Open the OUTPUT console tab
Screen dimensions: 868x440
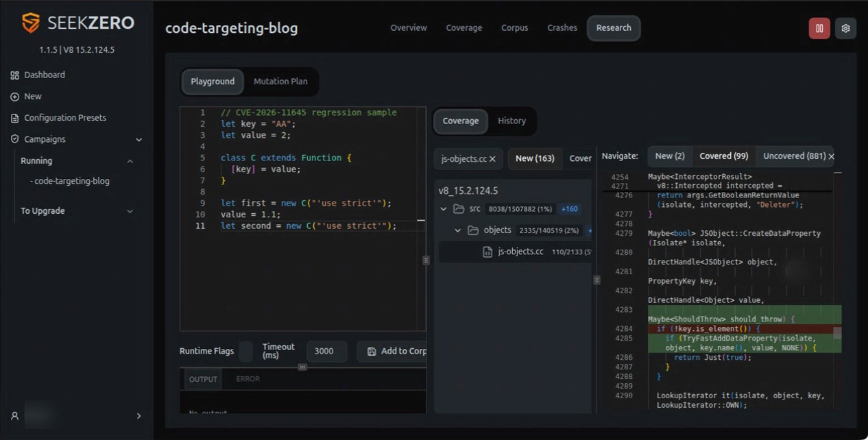coord(203,379)
